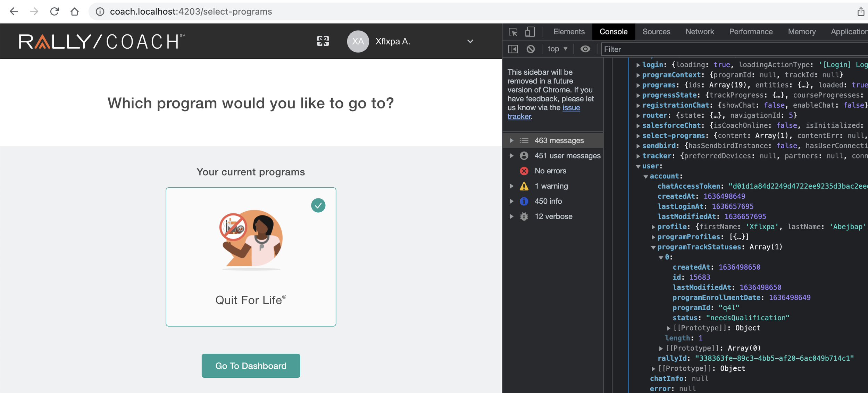Open the issue tracker link

(x=571, y=108)
